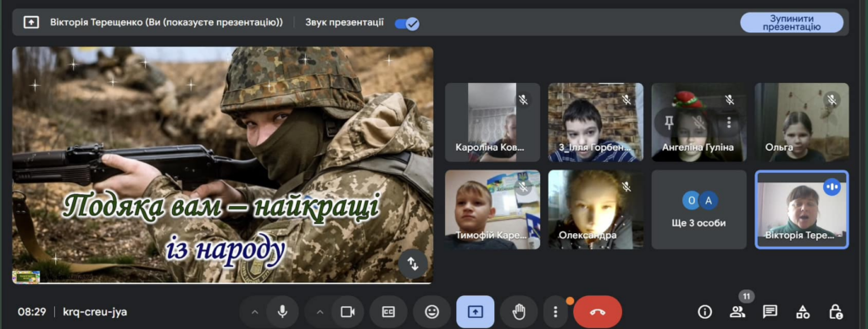Click the Зупинити презентацію button
This screenshot has height=329, width=868.
pyautogui.click(x=792, y=23)
